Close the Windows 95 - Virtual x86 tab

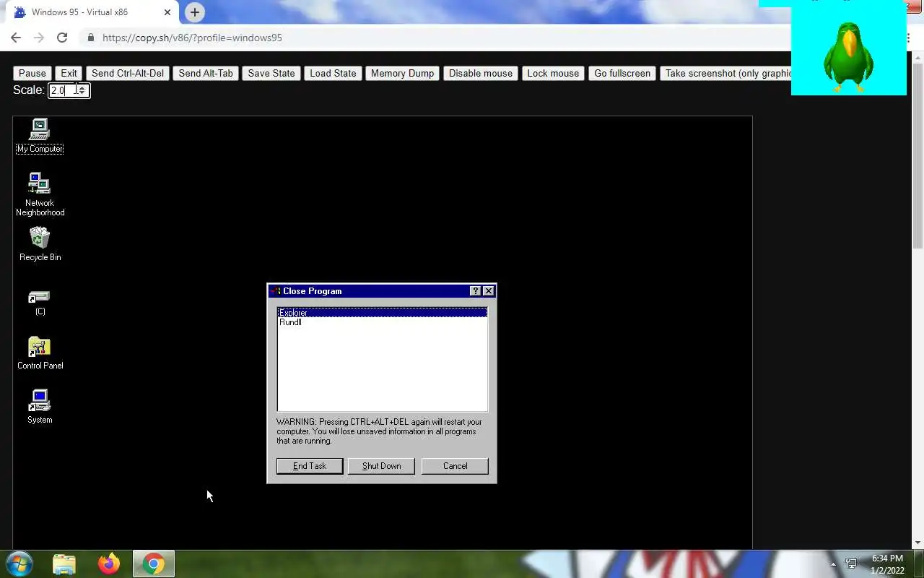pos(167,12)
